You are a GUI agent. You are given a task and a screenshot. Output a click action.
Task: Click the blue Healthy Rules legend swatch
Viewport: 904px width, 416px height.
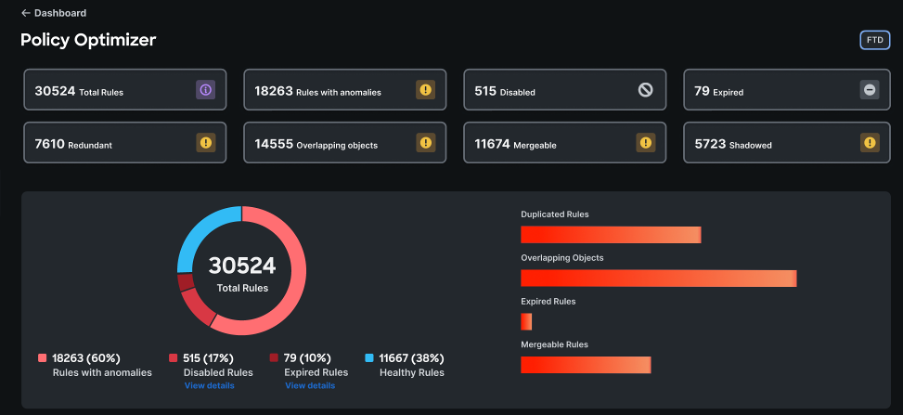coord(370,358)
